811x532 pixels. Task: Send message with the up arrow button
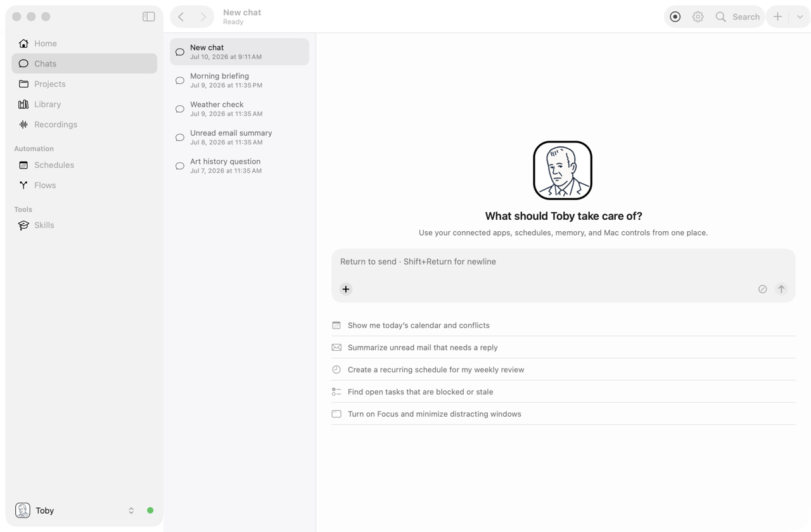781,289
